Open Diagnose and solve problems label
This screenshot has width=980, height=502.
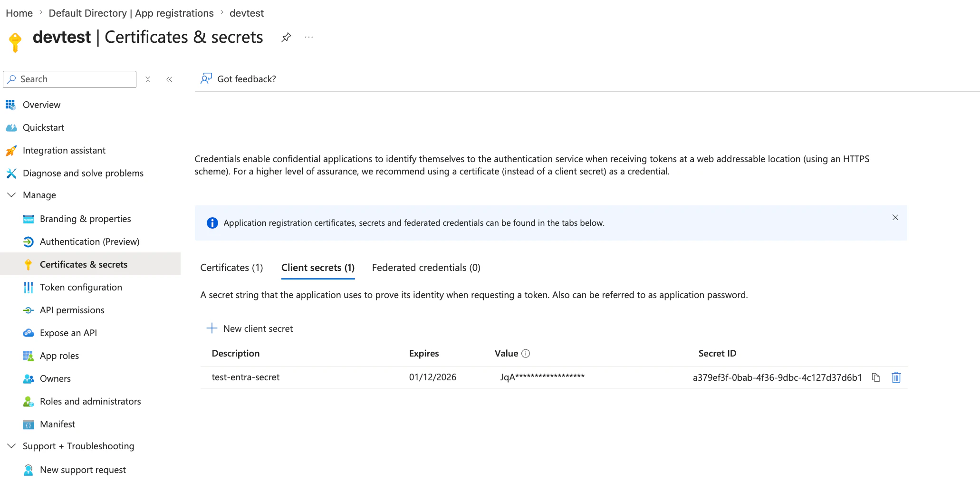point(83,173)
